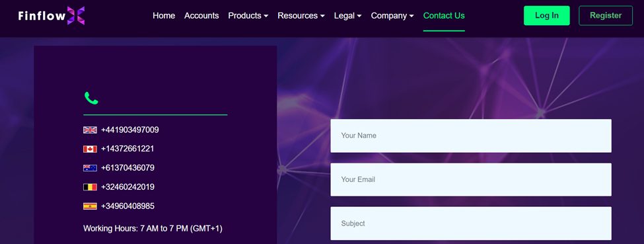This screenshot has height=244, width=644.
Task: Click the Spain flag icon
Action: coord(90,206)
